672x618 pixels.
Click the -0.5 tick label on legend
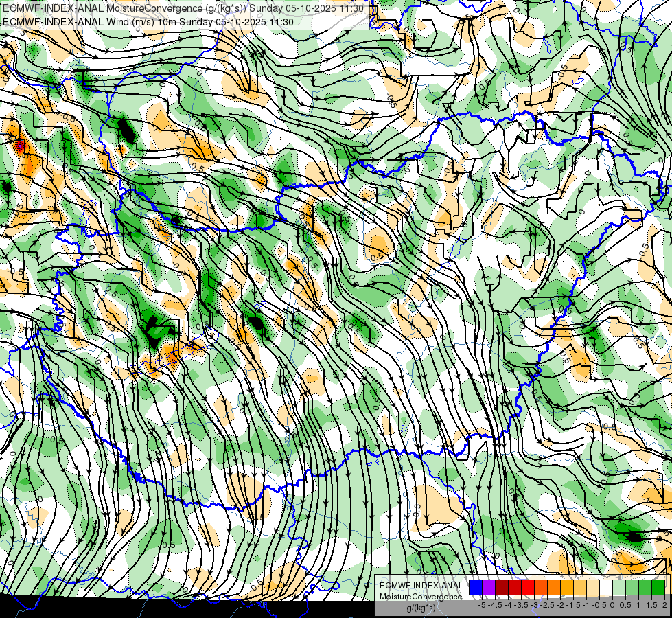pyautogui.click(x=599, y=605)
